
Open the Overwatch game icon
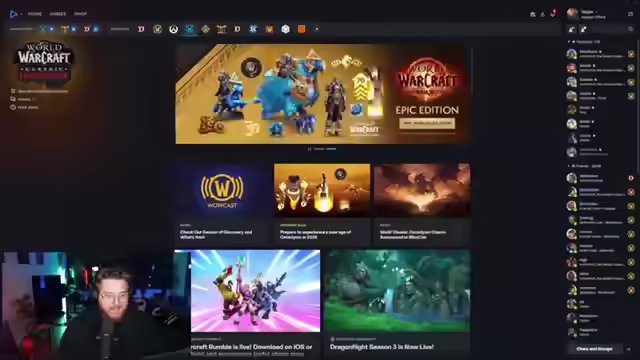tap(173, 29)
